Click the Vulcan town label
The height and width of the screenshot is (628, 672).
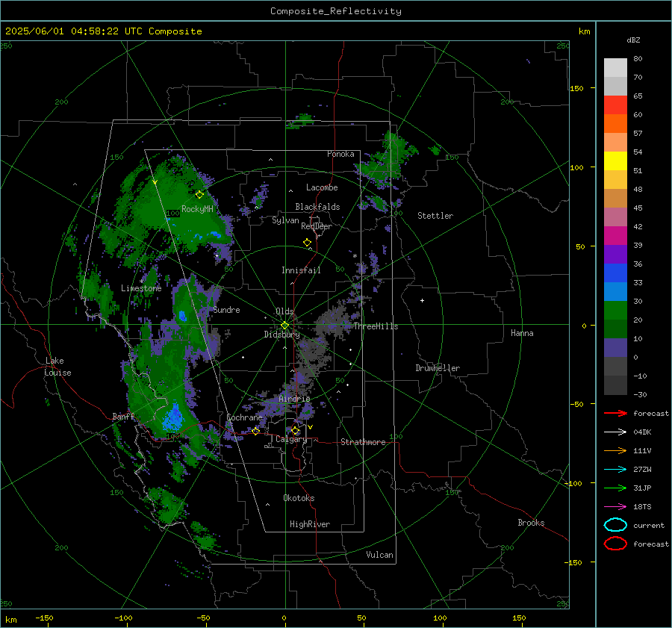(379, 555)
